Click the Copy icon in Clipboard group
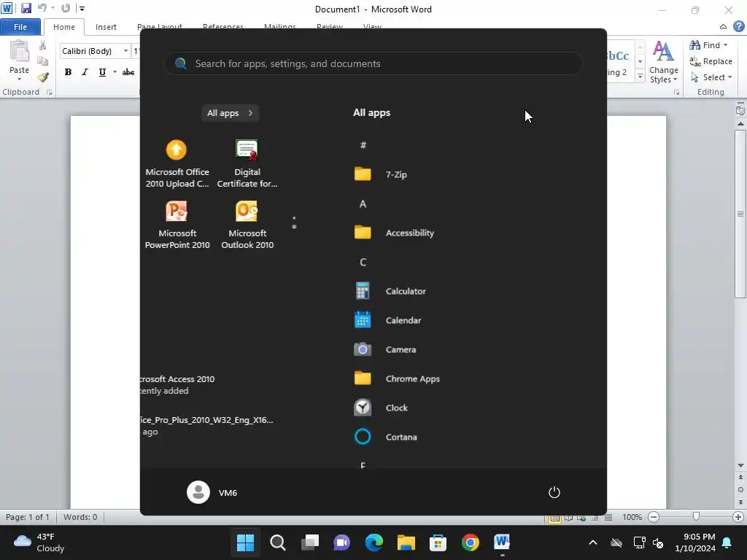The width and height of the screenshot is (747, 560). point(43,61)
